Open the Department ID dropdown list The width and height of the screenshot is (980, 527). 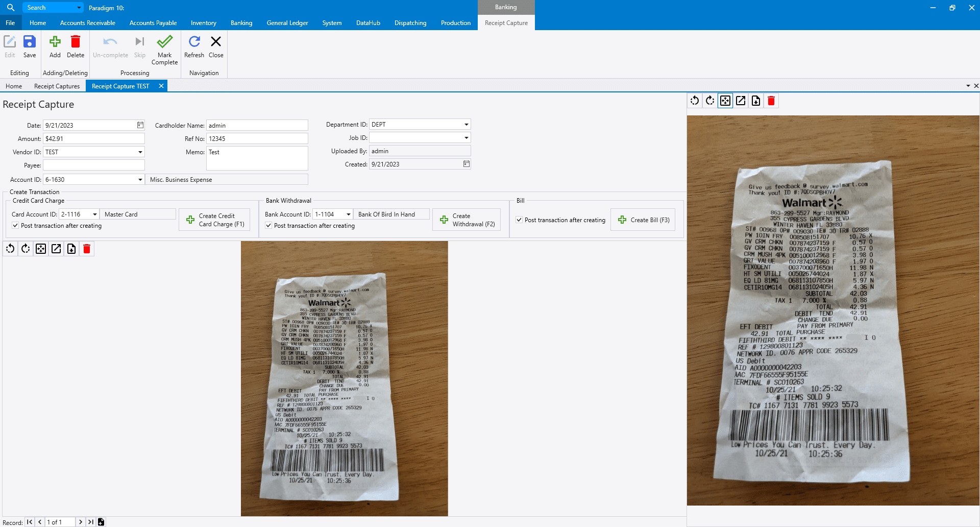pyautogui.click(x=466, y=125)
